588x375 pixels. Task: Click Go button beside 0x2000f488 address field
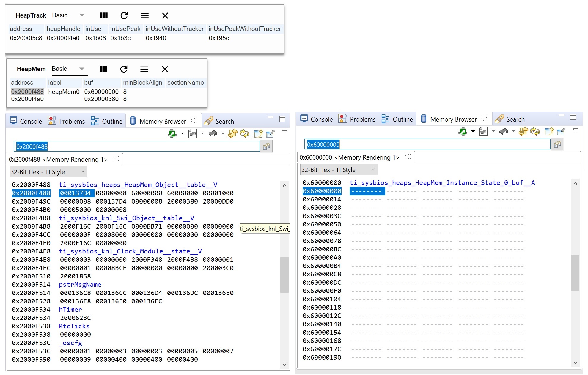click(x=266, y=146)
